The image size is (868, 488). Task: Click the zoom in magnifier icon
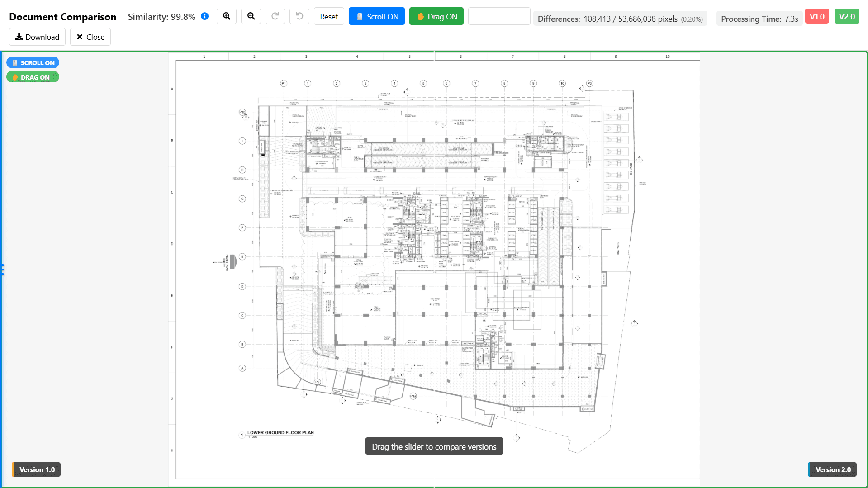227,16
